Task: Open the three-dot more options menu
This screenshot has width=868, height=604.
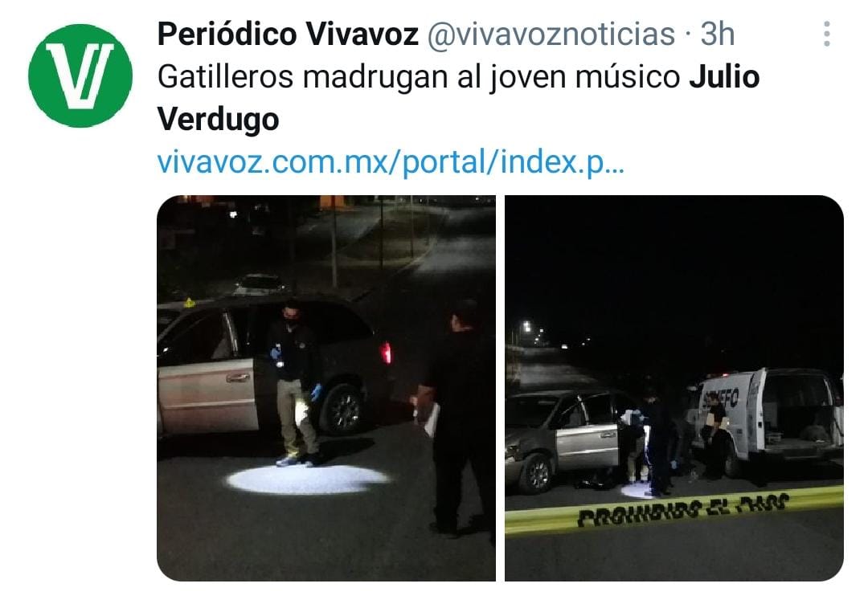Action: pos(826,34)
